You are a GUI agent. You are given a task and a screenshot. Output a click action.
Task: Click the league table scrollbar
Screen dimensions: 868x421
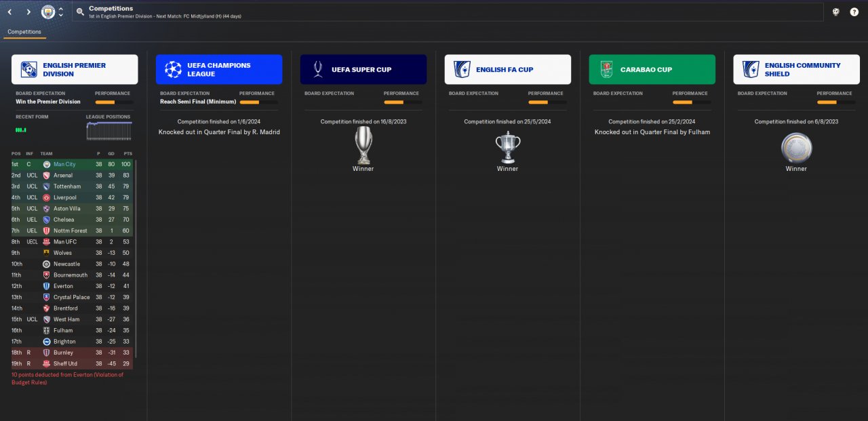pyautogui.click(x=136, y=258)
